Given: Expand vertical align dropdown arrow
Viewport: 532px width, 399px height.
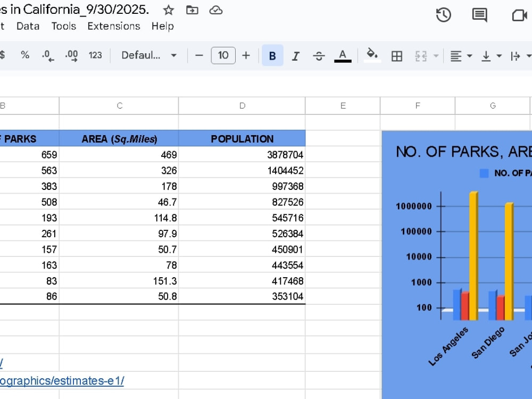Looking at the screenshot, I should [499, 56].
